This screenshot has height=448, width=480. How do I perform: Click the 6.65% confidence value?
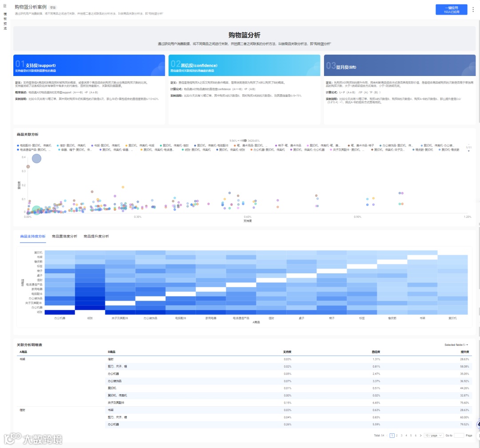tap(376, 403)
